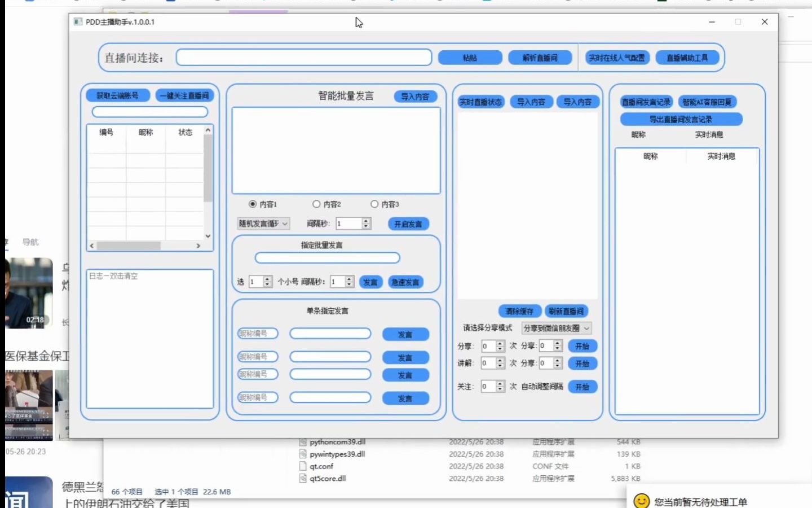Open the 分享到微信朋友圈 share mode dropdown
Screen dimensions: 812x508
[557, 328]
